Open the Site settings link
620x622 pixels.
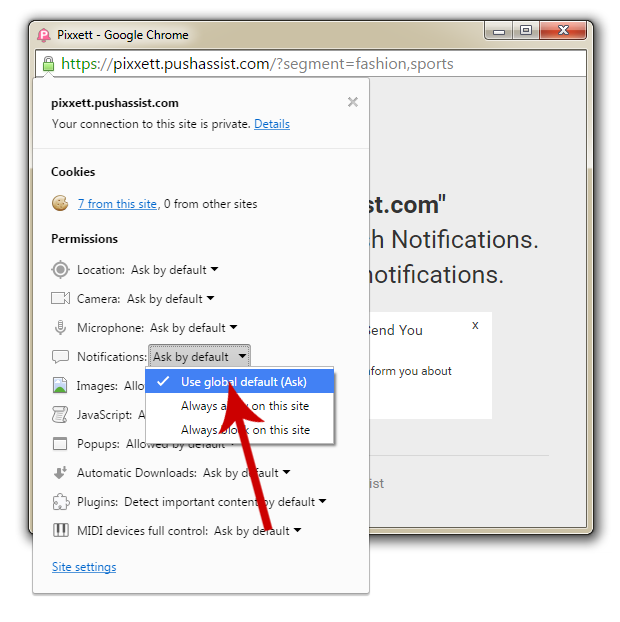84,566
